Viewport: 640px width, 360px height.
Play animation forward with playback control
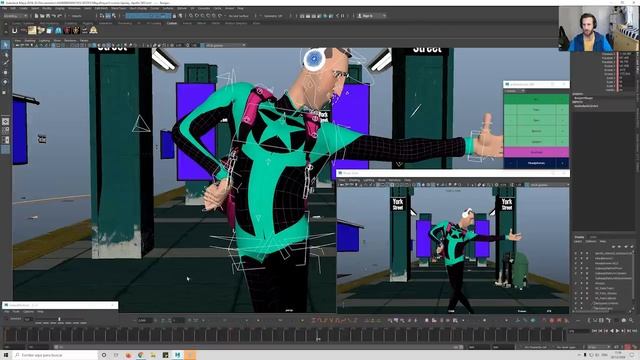tap(617, 331)
